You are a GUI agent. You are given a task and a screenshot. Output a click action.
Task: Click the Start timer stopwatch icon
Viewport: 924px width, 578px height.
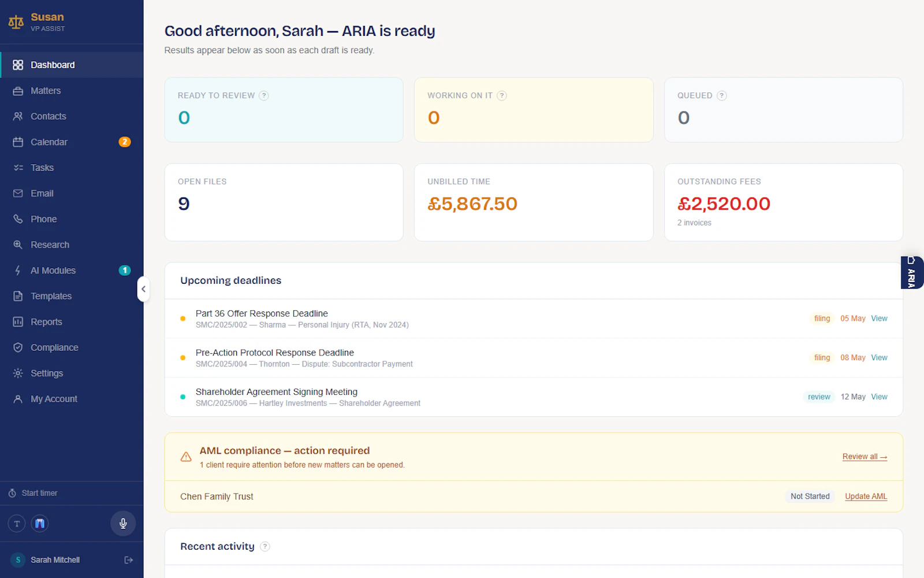pyautogui.click(x=12, y=493)
